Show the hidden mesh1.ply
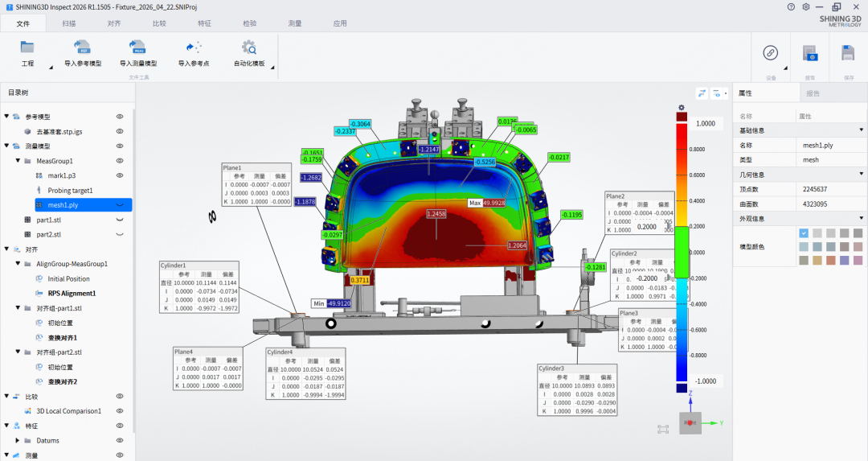Image resolution: width=868 pixels, height=461 pixels. pyautogui.click(x=120, y=205)
